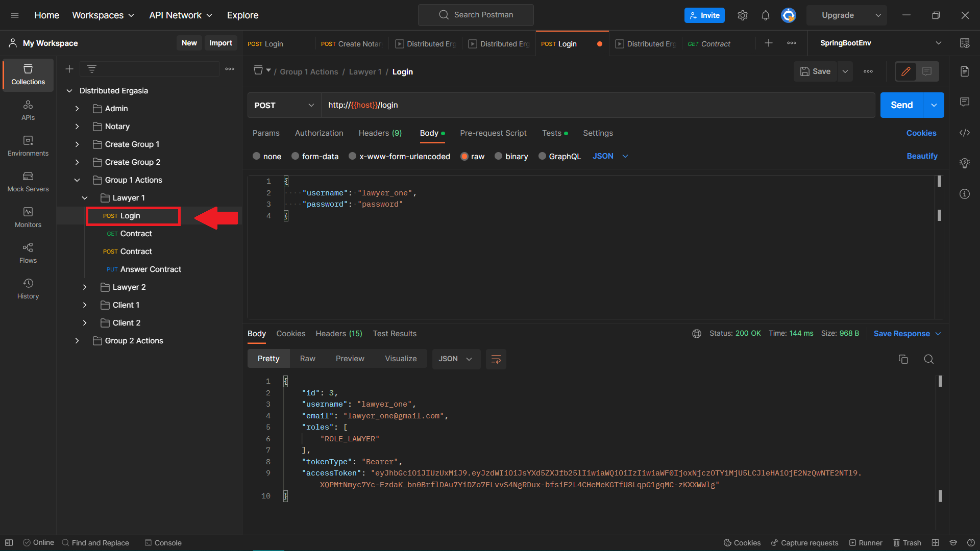The width and height of the screenshot is (980, 551).
Task: Click the Import button
Action: click(220, 43)
